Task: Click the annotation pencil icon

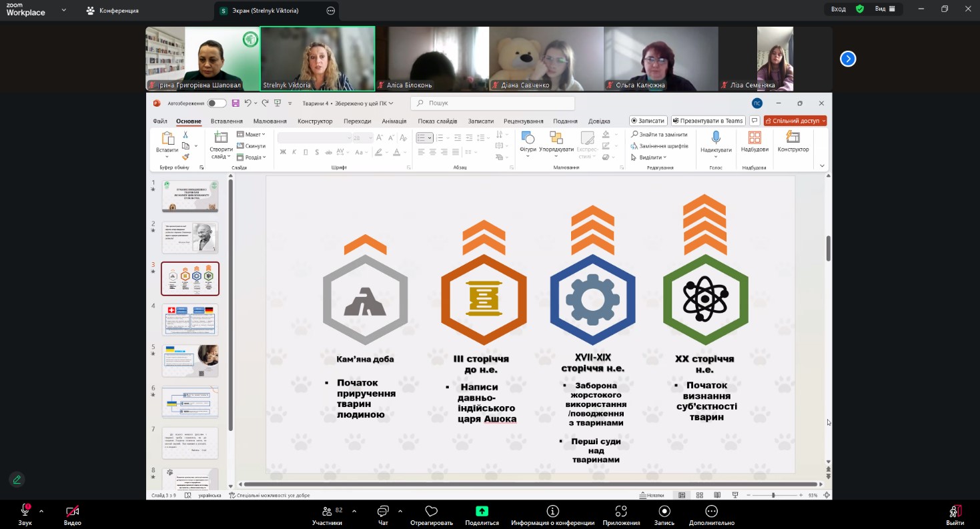Action: [17, 479]
